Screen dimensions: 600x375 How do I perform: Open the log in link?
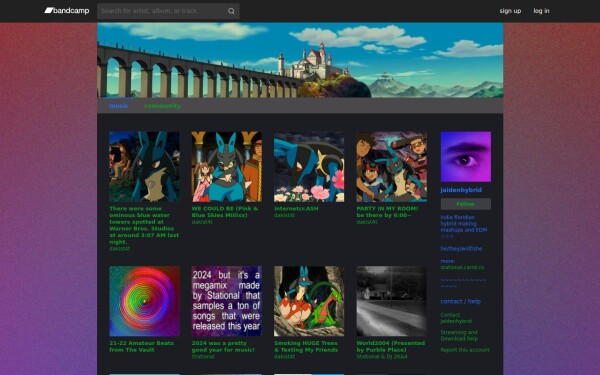click(x=541, y=11)
